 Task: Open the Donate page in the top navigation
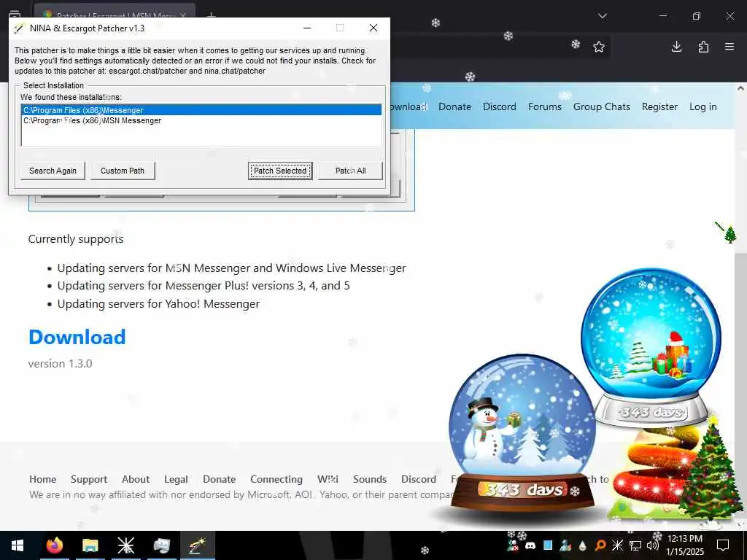tap(454, 106)
